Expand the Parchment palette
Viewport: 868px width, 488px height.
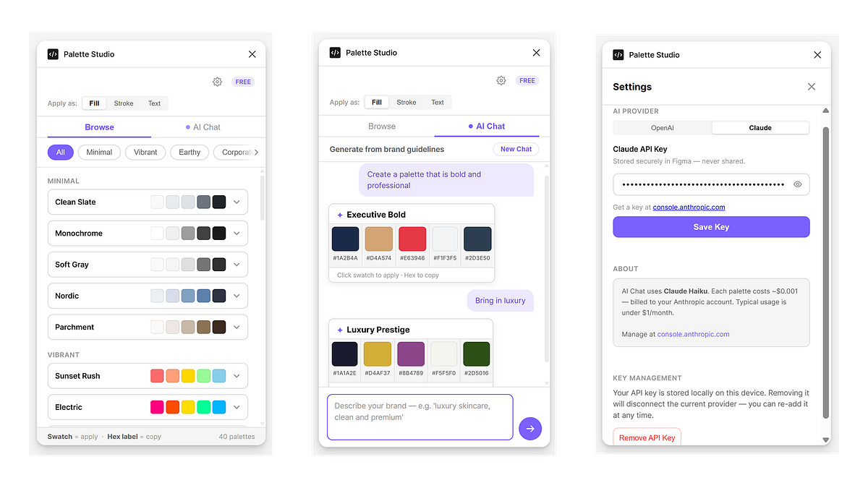(237, 327)
